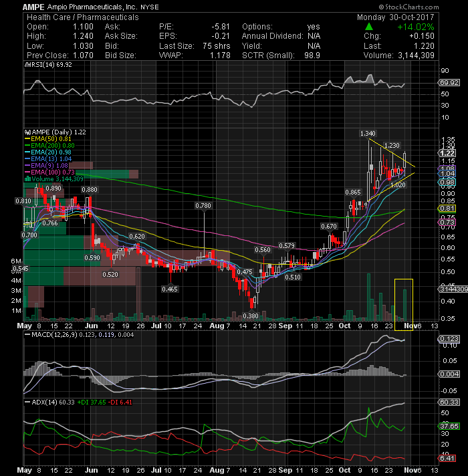The width and height of the screenshot is (468, 476).
Task: Click the 0.890 May high annotation
Action: pyautogui.click(x=53, y=189)
